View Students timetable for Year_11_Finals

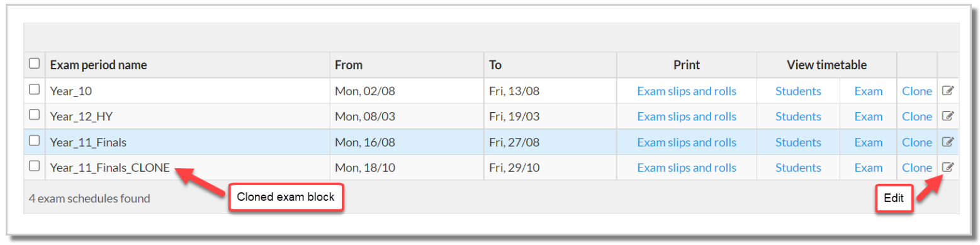coord(798,142)
